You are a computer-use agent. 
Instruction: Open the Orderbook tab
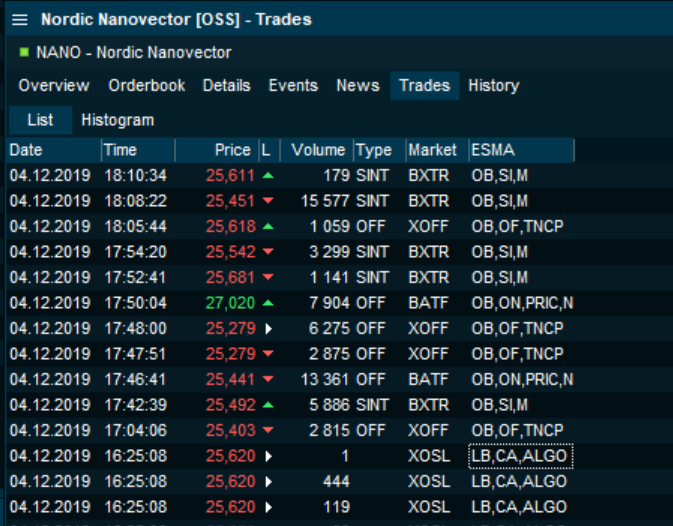tap(147, 85)
